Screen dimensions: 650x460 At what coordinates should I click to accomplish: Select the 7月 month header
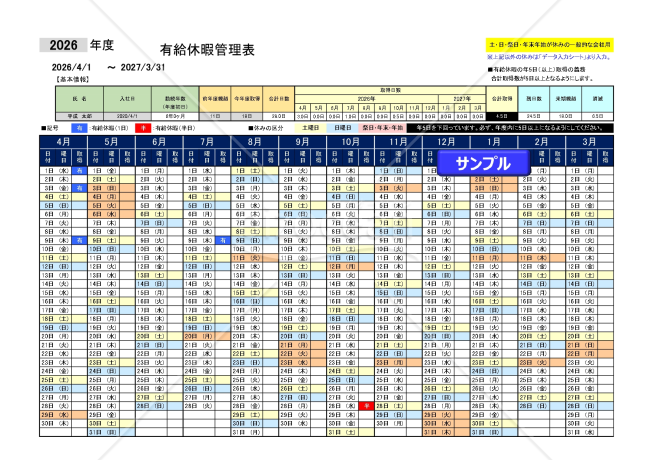[x=207, y=142]
